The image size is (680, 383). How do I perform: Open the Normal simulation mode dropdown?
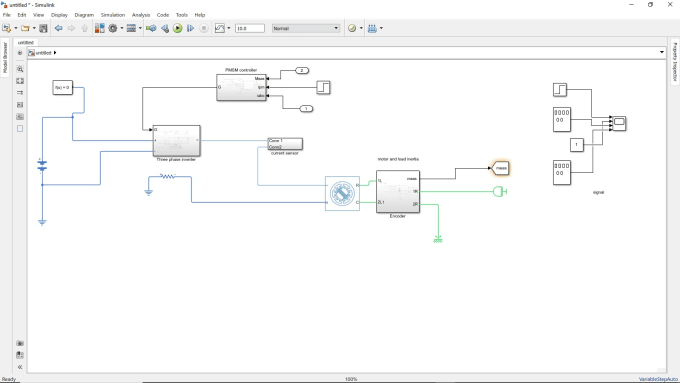tap(306, 28)
